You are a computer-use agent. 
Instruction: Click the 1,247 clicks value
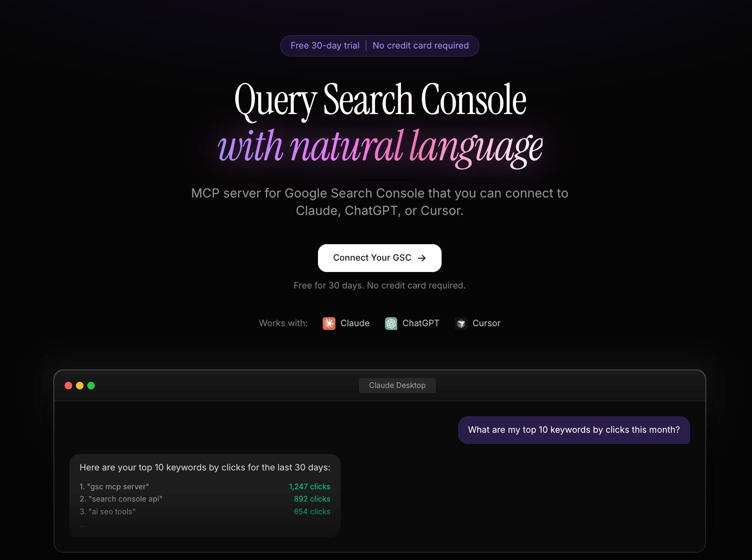pos(309,486)
